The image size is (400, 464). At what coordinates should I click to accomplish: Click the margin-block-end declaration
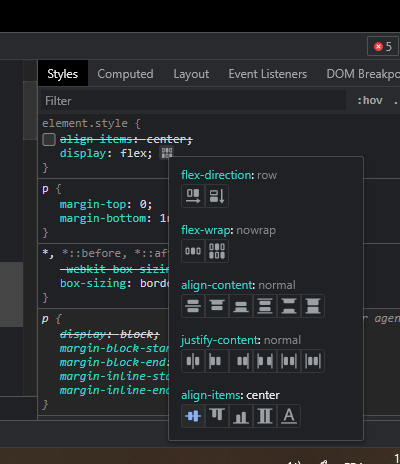(x=114, y=363)
